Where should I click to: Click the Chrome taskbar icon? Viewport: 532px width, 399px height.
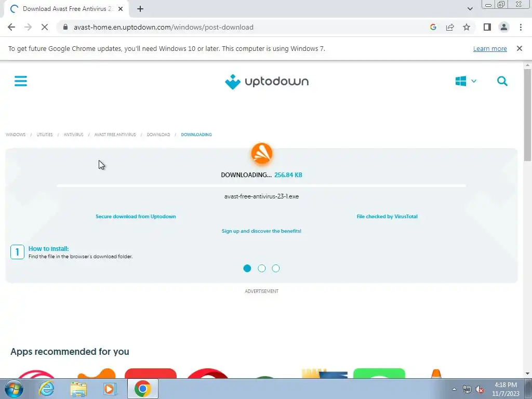(142, 389)
